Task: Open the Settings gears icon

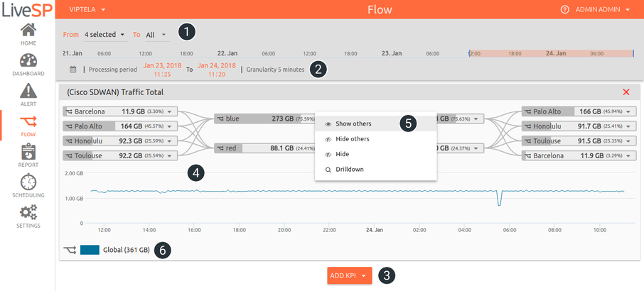Action: pyautogui.click(x=28, y=212)
